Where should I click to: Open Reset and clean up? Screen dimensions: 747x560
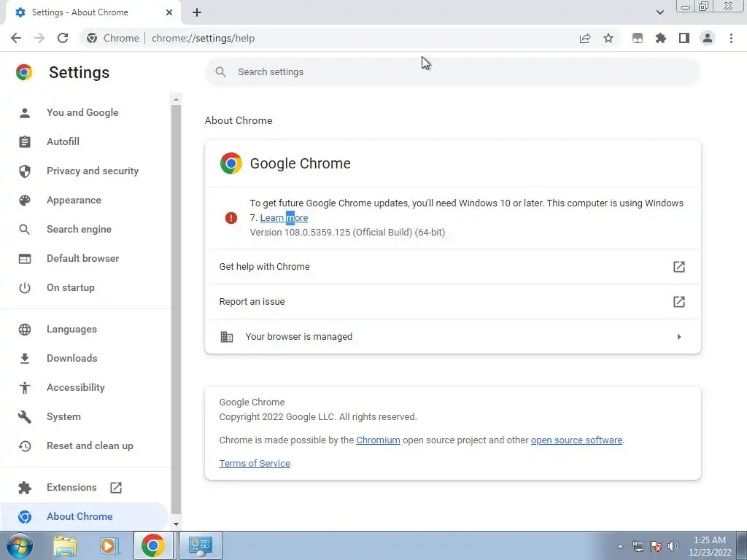tap(85, 446)
